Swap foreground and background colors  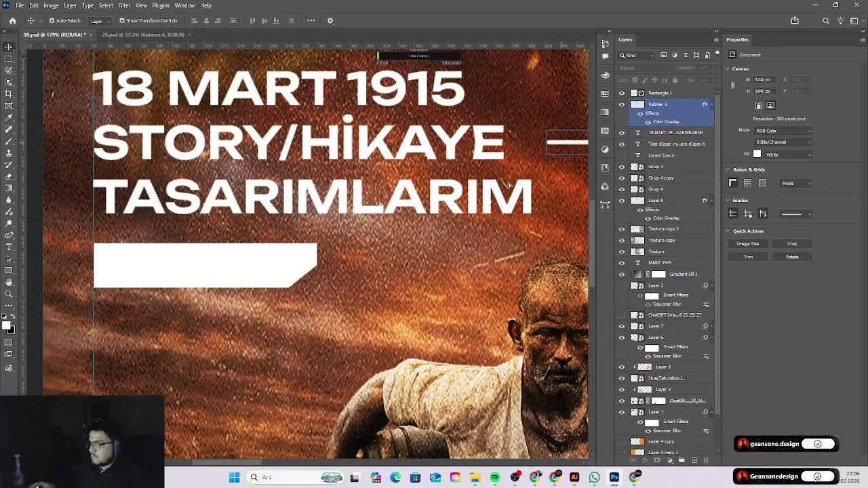[13, 317]
